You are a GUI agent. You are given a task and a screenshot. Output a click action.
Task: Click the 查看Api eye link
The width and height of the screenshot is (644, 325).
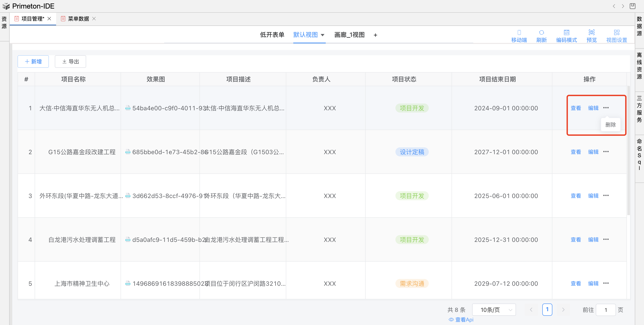point(461,320)
